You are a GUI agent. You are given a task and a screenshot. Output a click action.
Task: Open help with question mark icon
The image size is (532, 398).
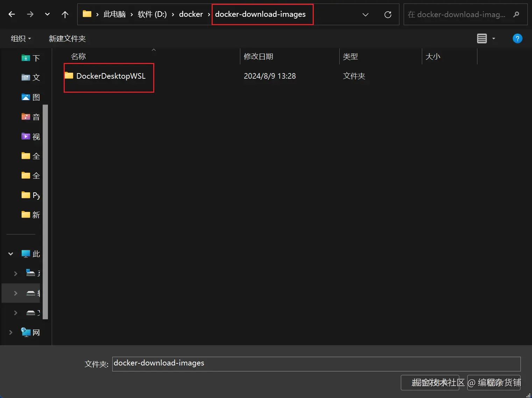click(517, 38)
